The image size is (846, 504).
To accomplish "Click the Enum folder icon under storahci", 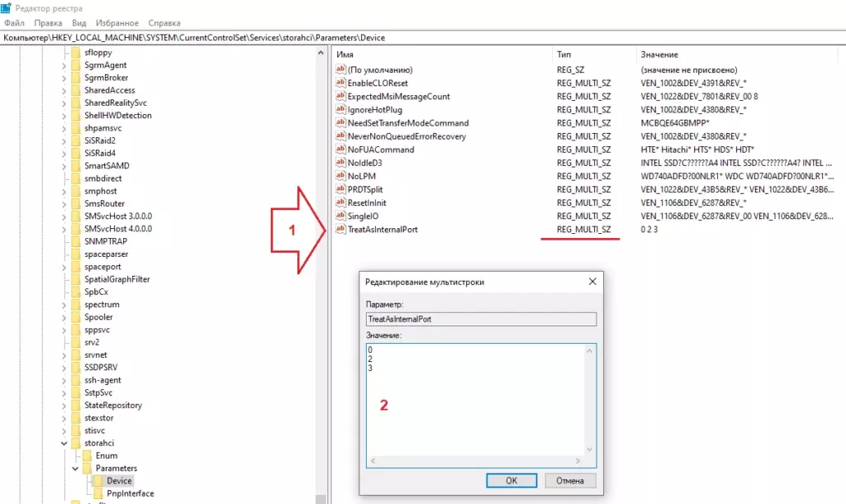I will coord(88,455).
